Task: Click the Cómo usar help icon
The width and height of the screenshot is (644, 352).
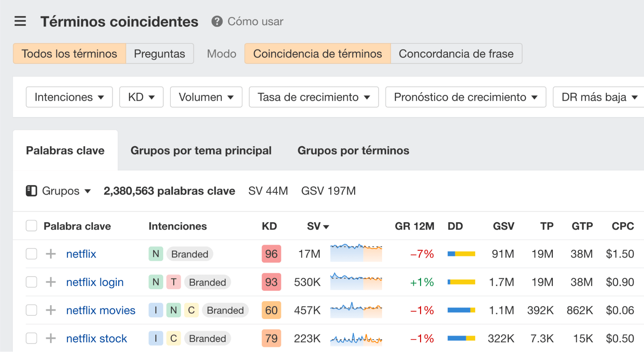Action: (x=217, y=22)
